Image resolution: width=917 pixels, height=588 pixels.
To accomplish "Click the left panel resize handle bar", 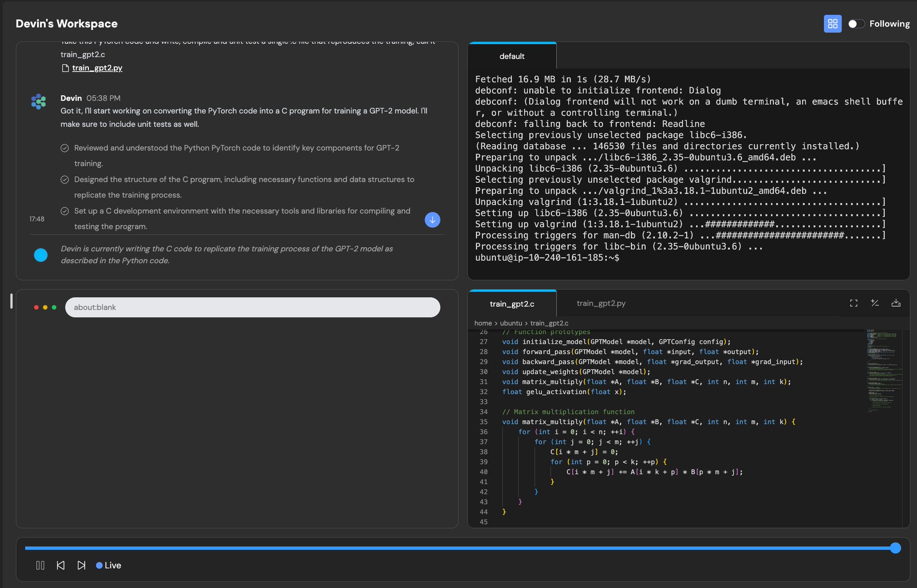I will [11, 301].
